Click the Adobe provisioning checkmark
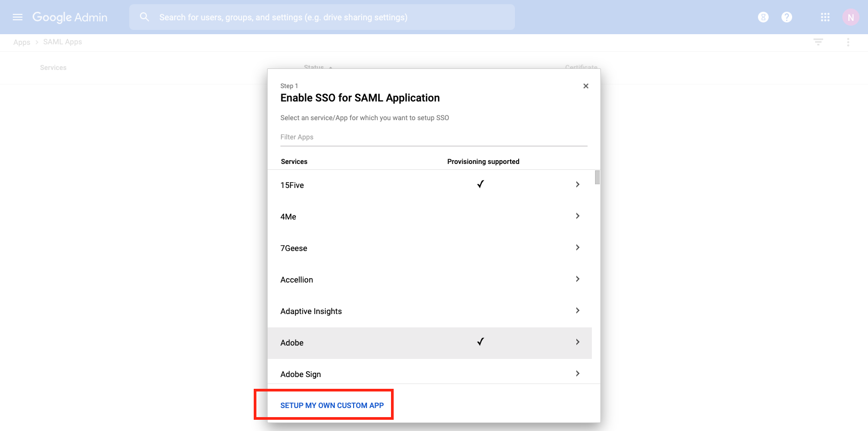 tap(481, 342)
